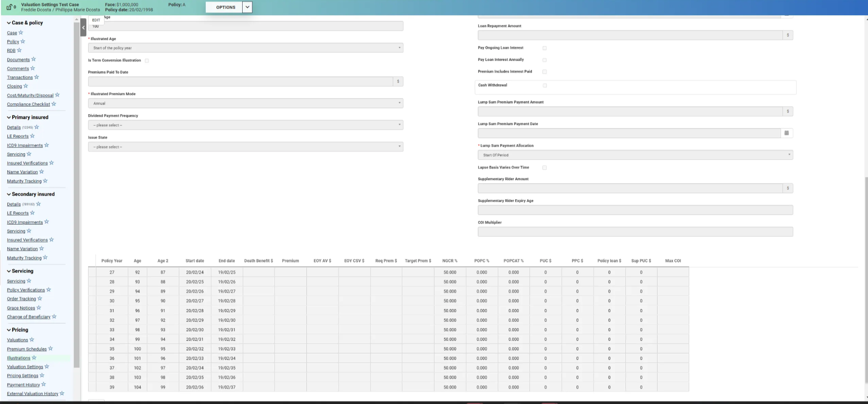This screenshot has height=404, width=868.
Task: Click the star beside Compliance Checklist
Action: [x=54, y=104]
